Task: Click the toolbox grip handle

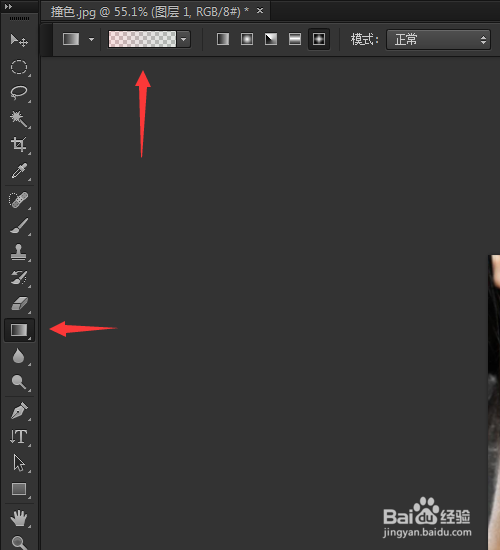Action: point(19,18)
